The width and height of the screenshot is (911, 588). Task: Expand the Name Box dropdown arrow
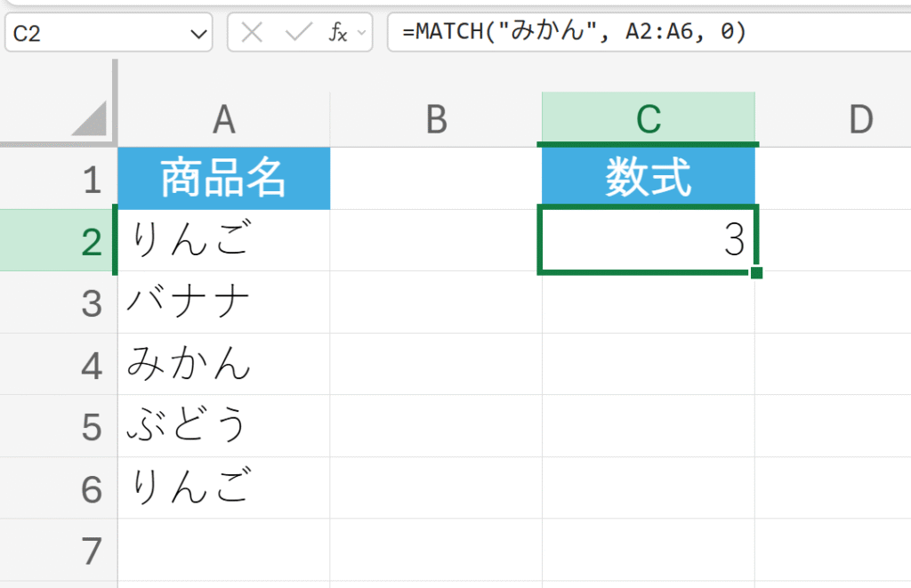[x=197, y=35]
